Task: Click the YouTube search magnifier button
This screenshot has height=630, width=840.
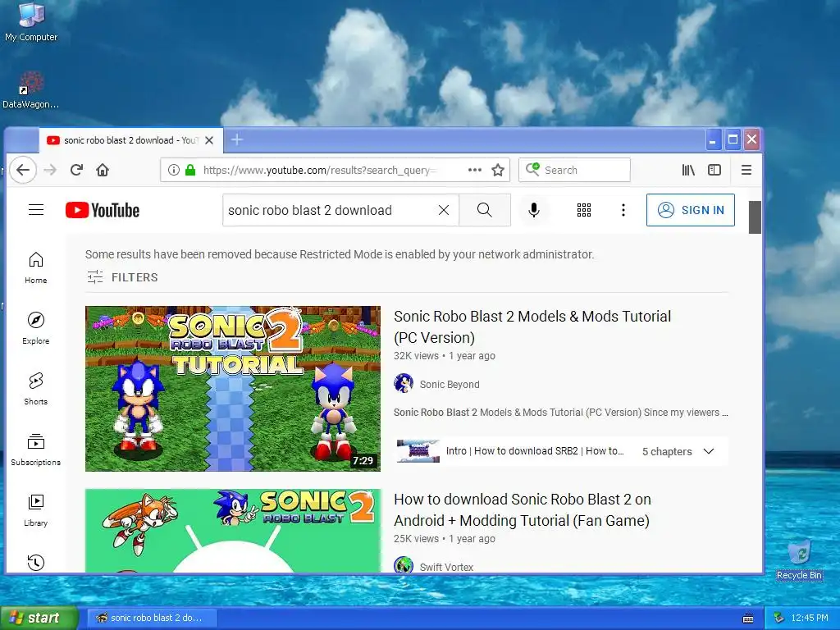Action: (484, 210)
